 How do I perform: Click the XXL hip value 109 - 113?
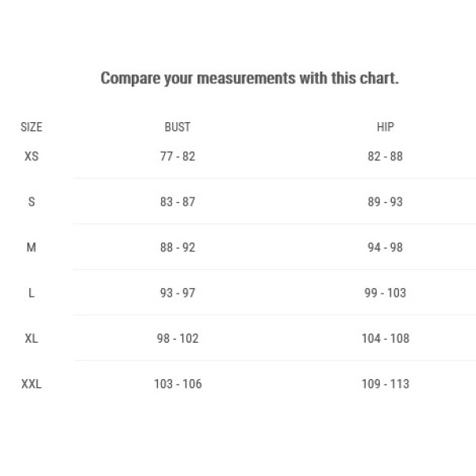[386, 384]
